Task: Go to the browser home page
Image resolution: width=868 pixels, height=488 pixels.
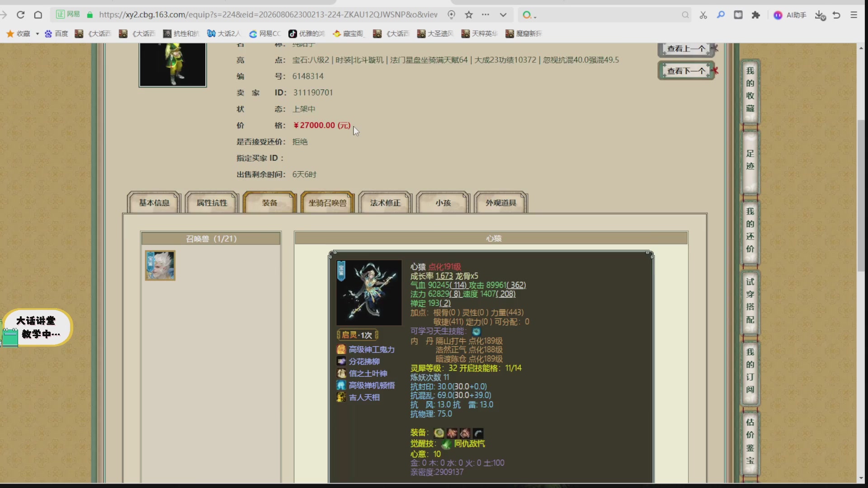Action: pyautogui.click(x=38, y=15)
